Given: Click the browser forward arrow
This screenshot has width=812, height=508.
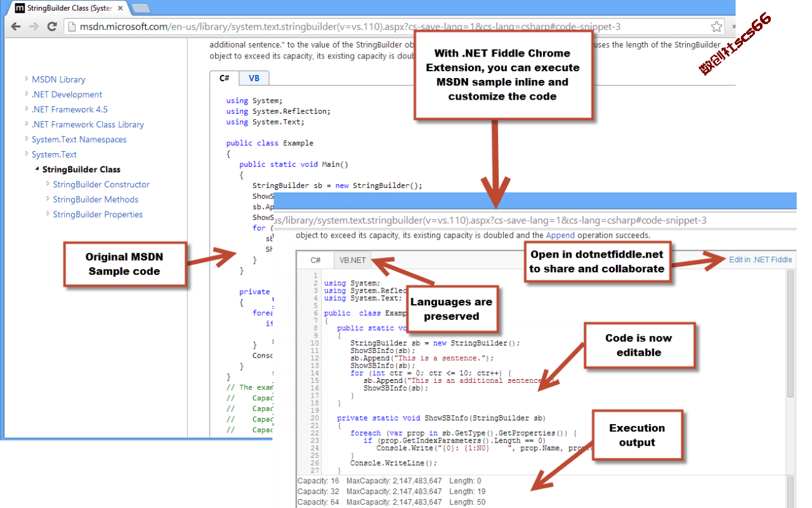Looking at the screenshot, I should click(34, 27).
